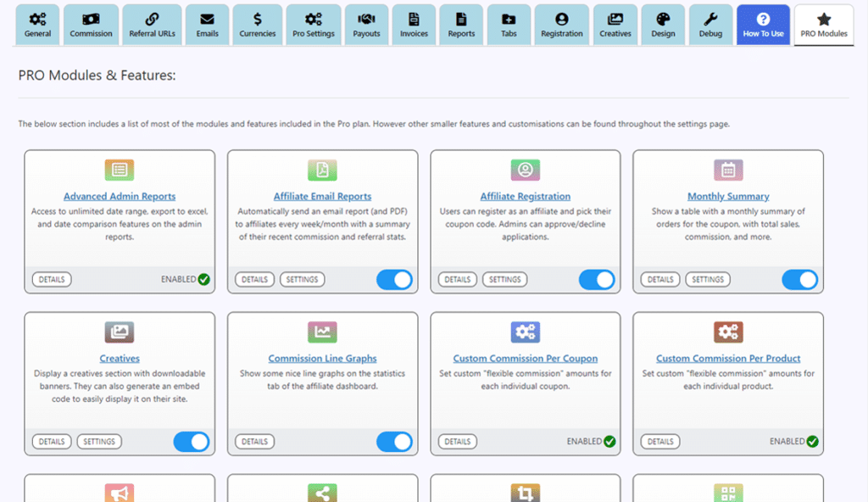
Task: Toggle the Monthly Summary module off
Action: click(x=800, y=280)
